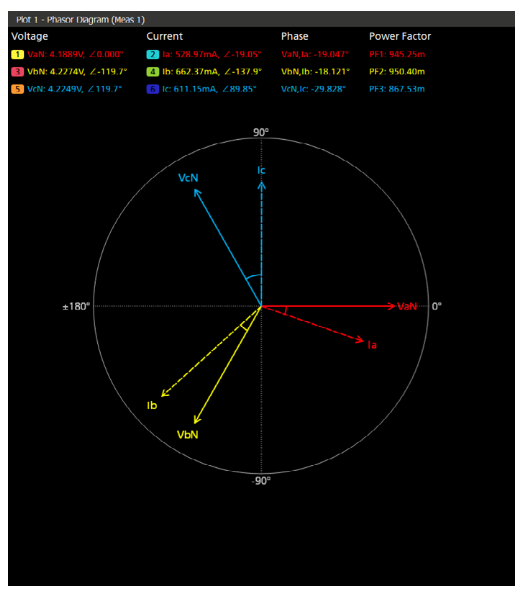Click the cyan channel 2 badge
The height and width of the screenshot is (591, 520).
(x=153, y=54)
